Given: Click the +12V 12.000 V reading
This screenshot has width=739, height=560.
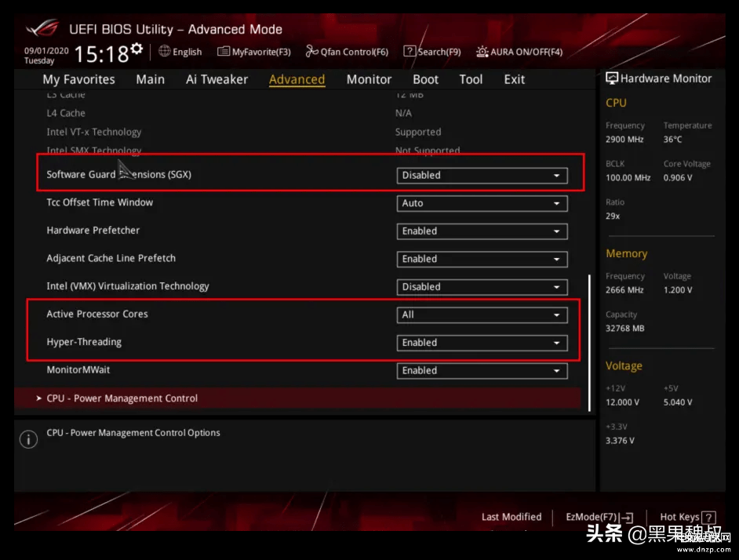Looking at the screenshot, I should coord(622,402).
